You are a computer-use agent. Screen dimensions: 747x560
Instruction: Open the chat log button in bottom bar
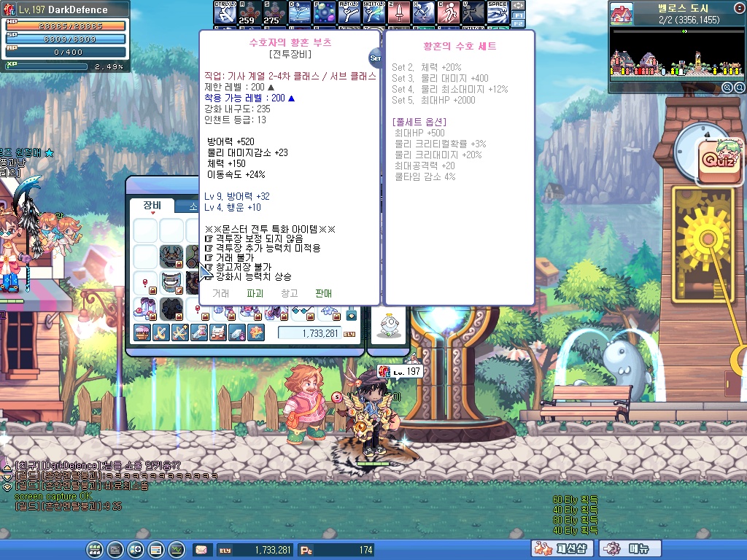[115, 550]
